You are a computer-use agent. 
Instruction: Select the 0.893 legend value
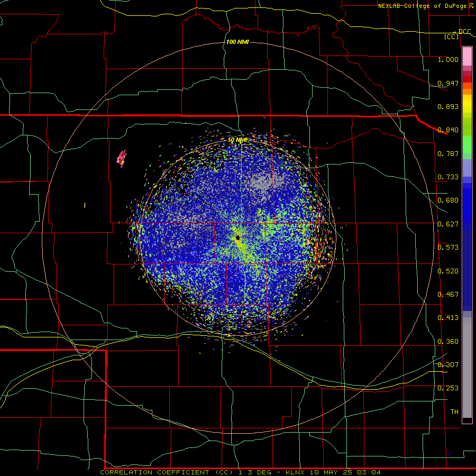point(448,106)
